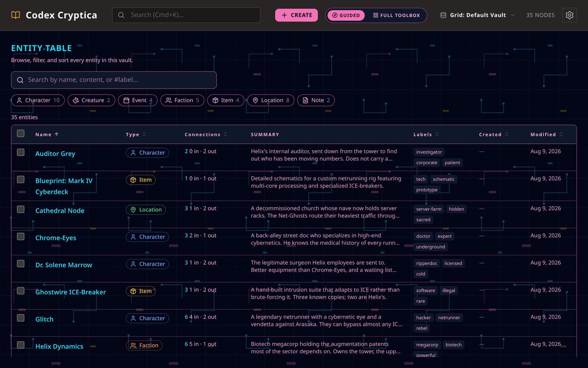Viewport: 588px width, 368px height.
Task: Open the Chrome-Eyes entity
Action: (x=56, y=238)
